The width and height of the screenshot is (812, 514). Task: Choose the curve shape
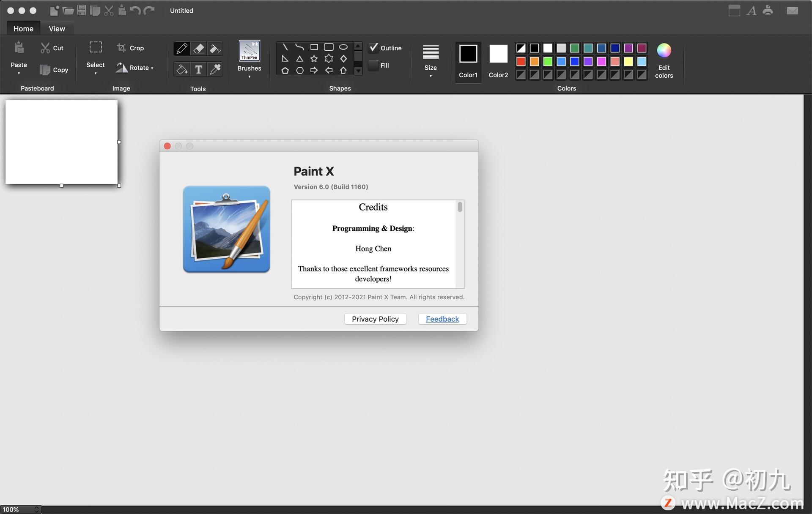[299, 47]
